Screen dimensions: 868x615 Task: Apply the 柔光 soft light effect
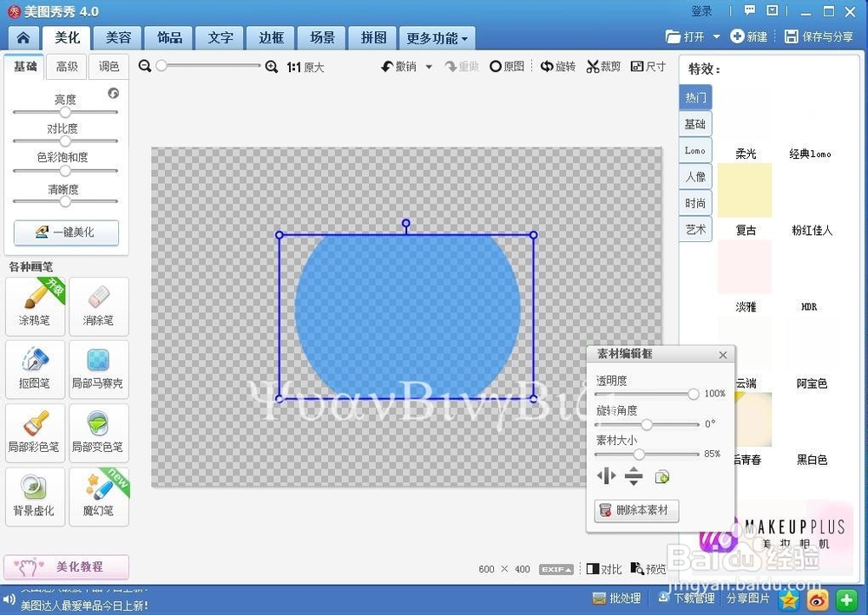click(746, 153)
